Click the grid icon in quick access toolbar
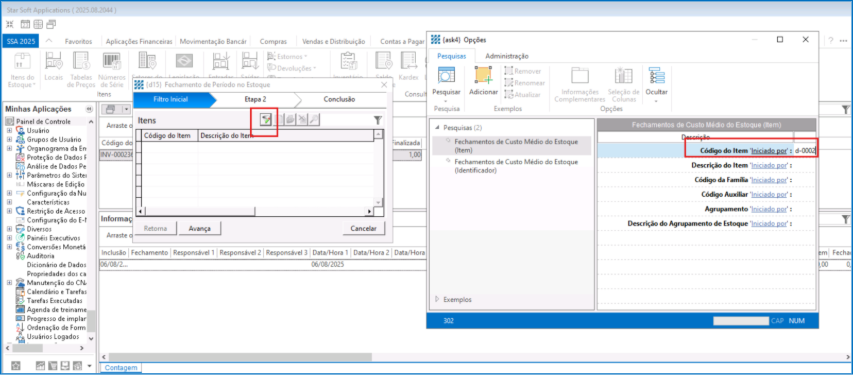The height and width of the screenshot is (375, 853). pos(38,24)
